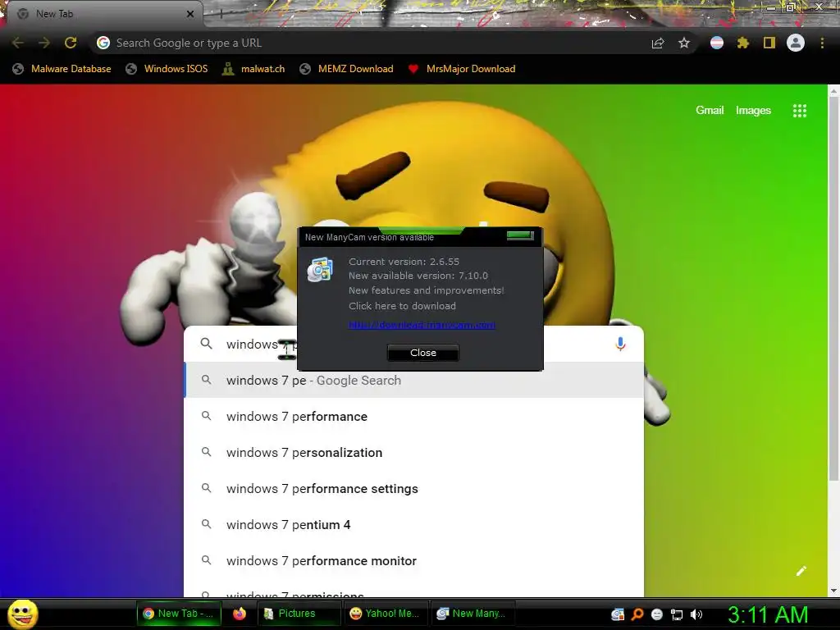This screenshot has width=840, height=630.
Task: Click the white smiley tray icon
Action: click(657, 614)
